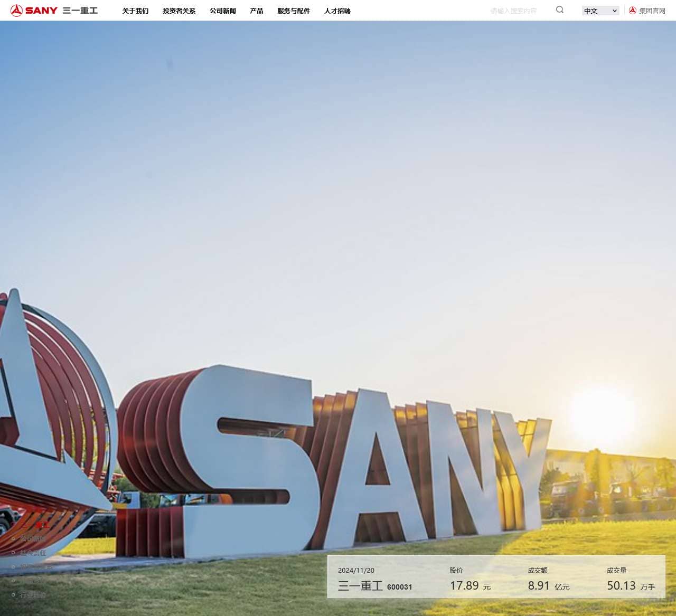Click the SANY sculpture hero banner image

[338, 264]
